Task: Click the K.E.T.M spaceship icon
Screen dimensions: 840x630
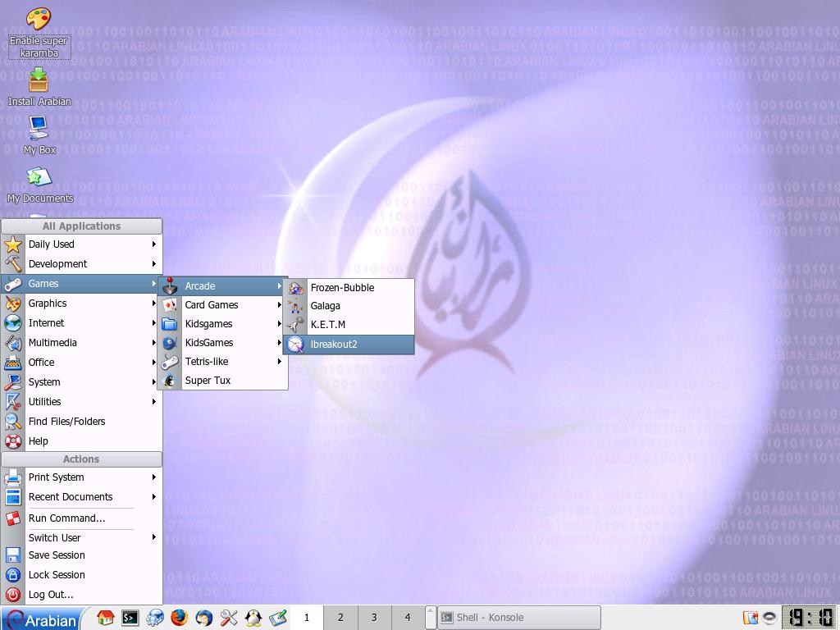Action: 295,325
